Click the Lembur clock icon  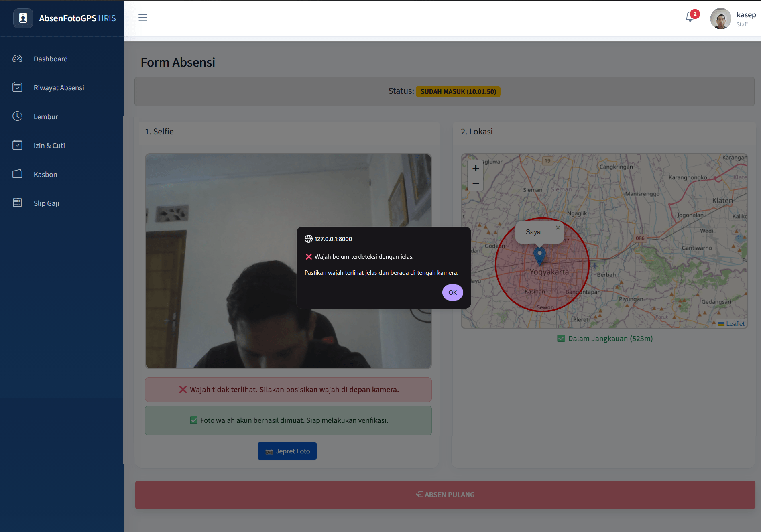click(17, 116)
